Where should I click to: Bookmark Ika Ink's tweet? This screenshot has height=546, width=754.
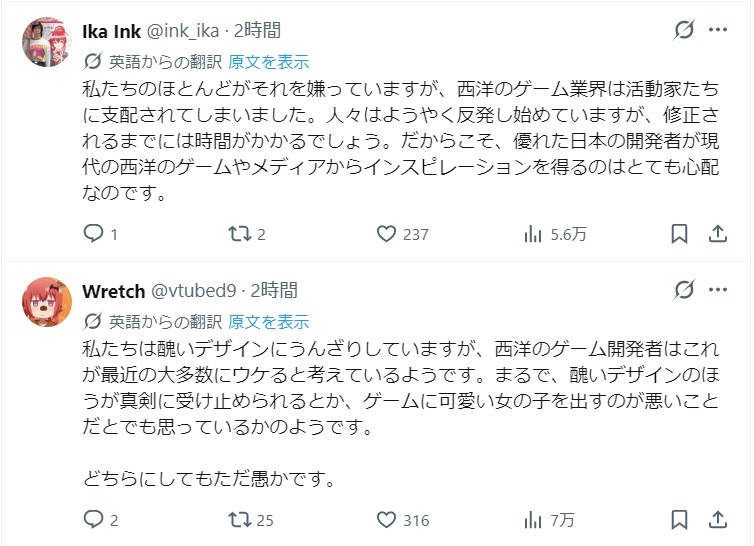tap(679, 234)
